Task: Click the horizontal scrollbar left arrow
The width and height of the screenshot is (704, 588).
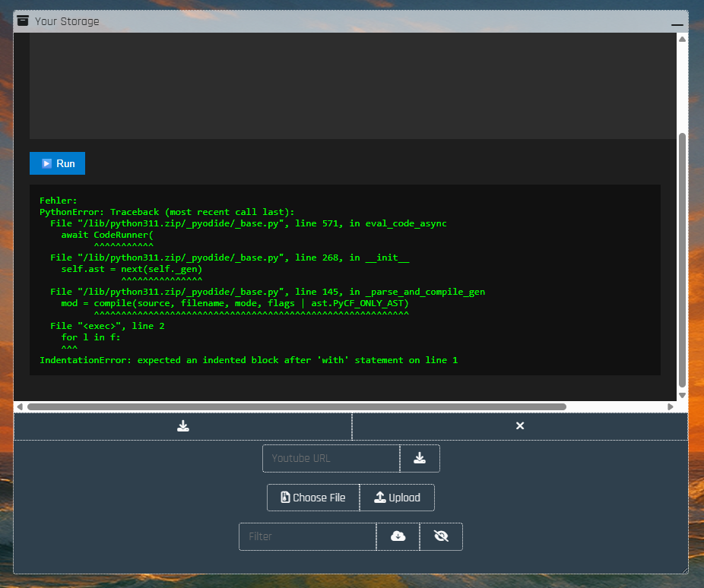Action: coord(20,406)
